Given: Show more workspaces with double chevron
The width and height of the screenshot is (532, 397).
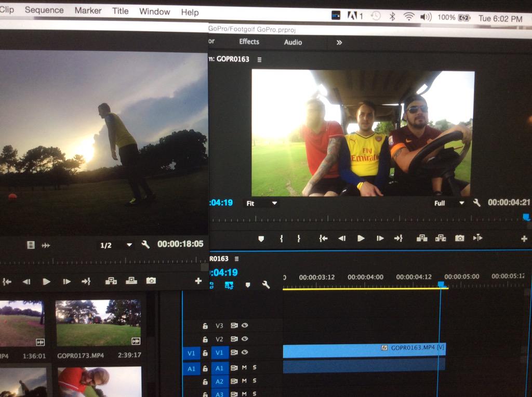Looking at the screenshot, I should (339, 43).
